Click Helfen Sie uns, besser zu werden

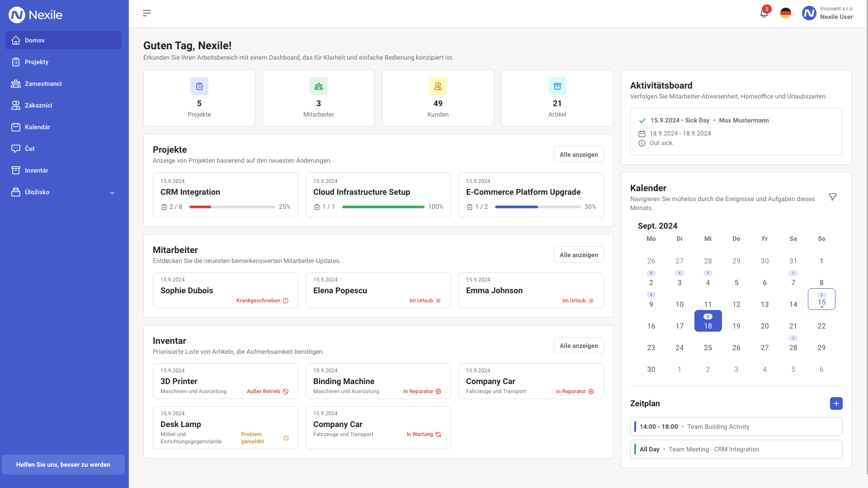coord(63,465)
